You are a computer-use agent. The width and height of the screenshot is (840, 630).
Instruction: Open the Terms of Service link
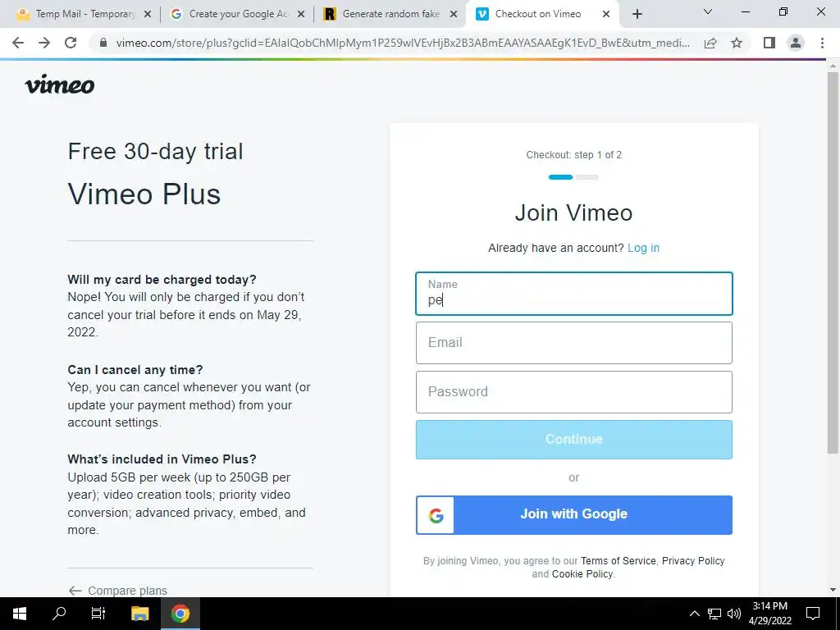(619, 561)
